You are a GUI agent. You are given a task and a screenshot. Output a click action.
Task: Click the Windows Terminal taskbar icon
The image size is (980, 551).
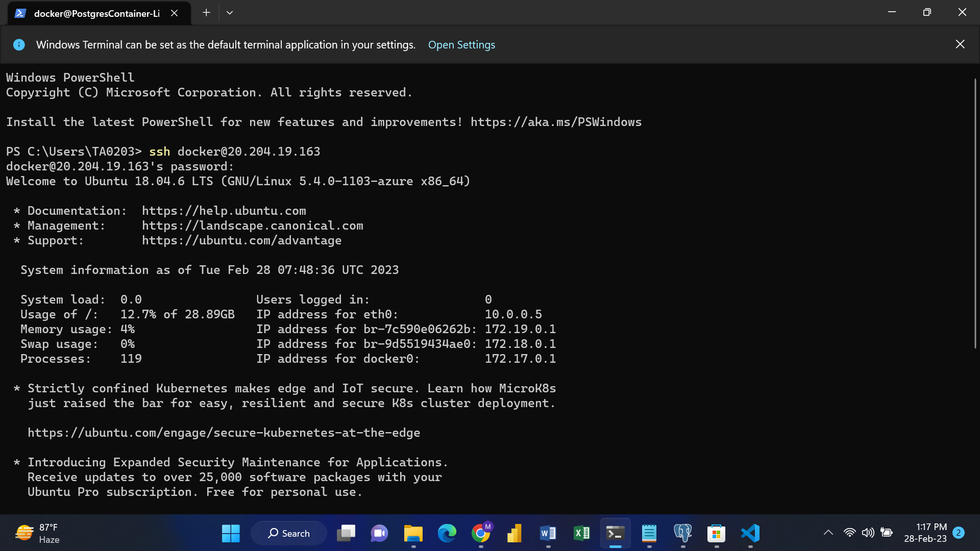pos(616,533)
